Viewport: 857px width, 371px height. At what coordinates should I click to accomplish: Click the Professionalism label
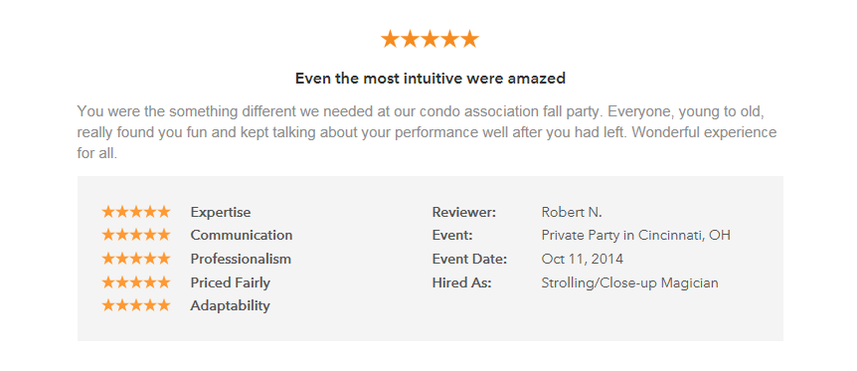coord(240,259)
